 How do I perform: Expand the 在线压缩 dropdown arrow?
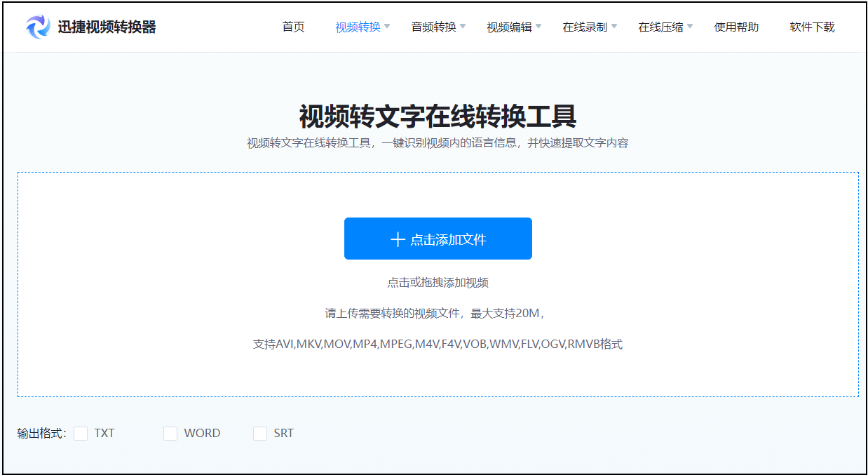tap(690, 27)
